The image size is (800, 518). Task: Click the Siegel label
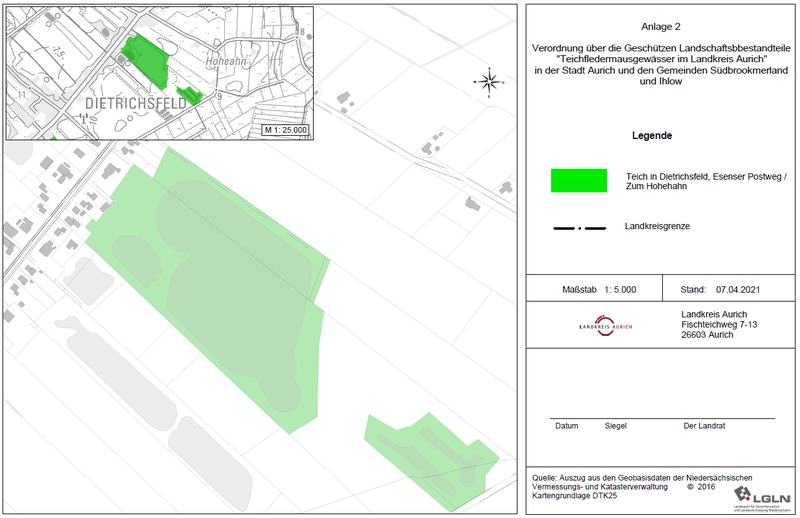(x=615, y=426)
